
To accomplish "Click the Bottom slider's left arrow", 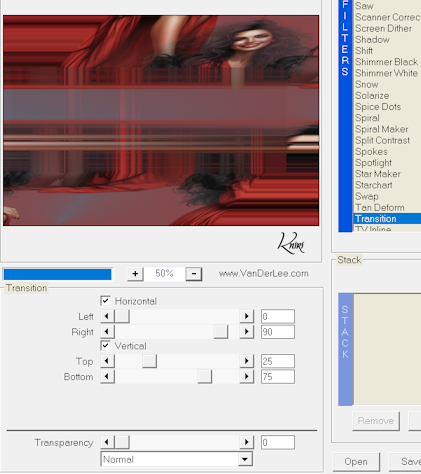I will coord(107,377).
